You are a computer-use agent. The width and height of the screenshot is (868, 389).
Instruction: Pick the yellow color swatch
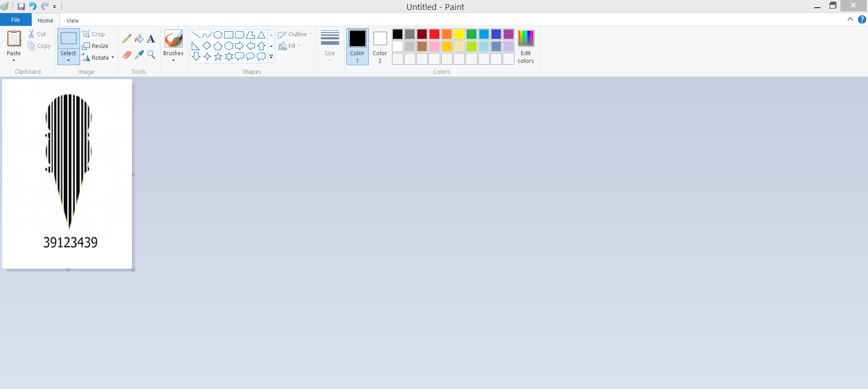coord(459,34)
